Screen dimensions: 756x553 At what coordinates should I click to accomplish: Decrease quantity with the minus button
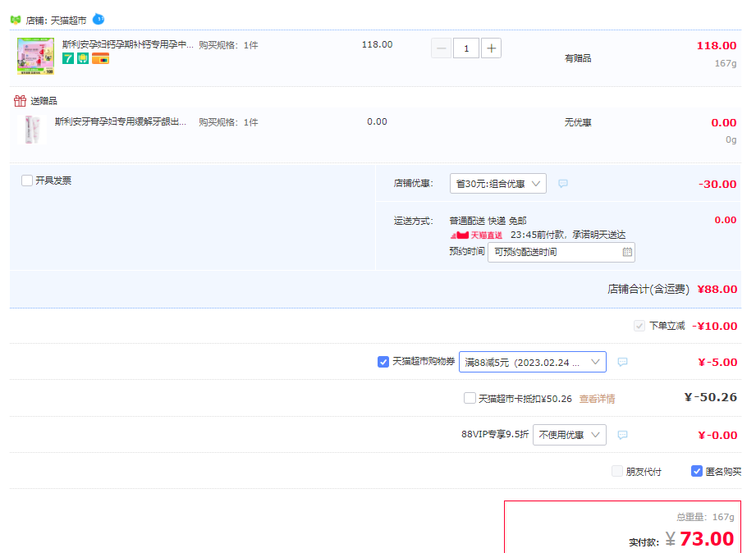point(441,48)
